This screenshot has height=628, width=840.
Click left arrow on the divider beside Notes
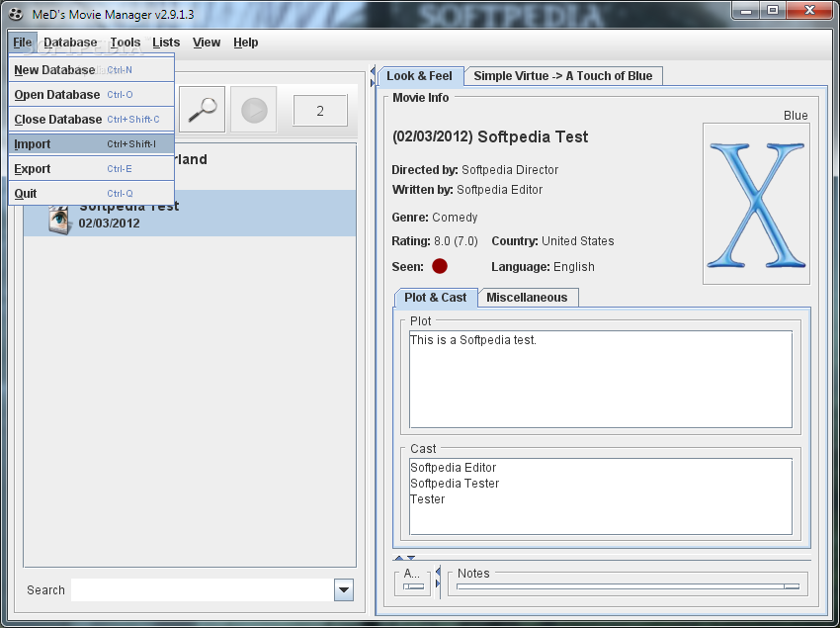click(x=438, y=572)
